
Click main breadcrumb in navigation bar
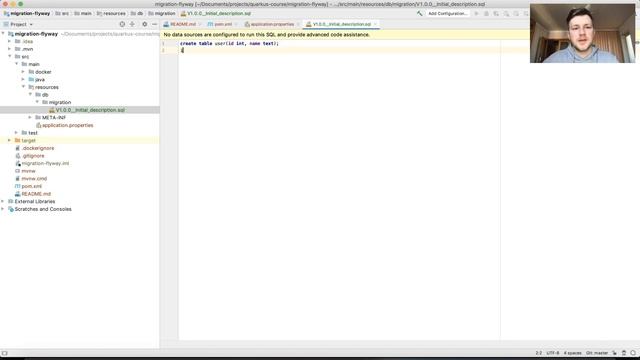83,13
